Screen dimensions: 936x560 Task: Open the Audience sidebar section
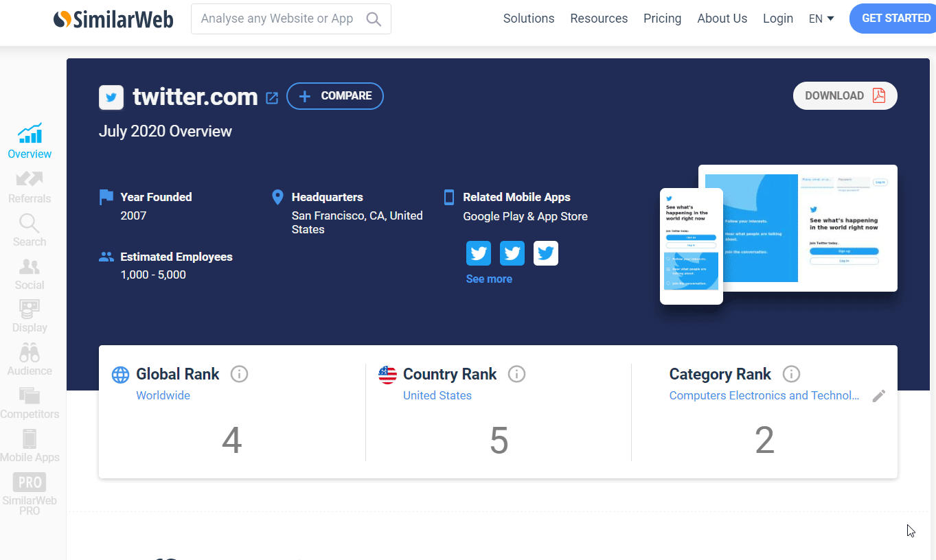point(30,360)
